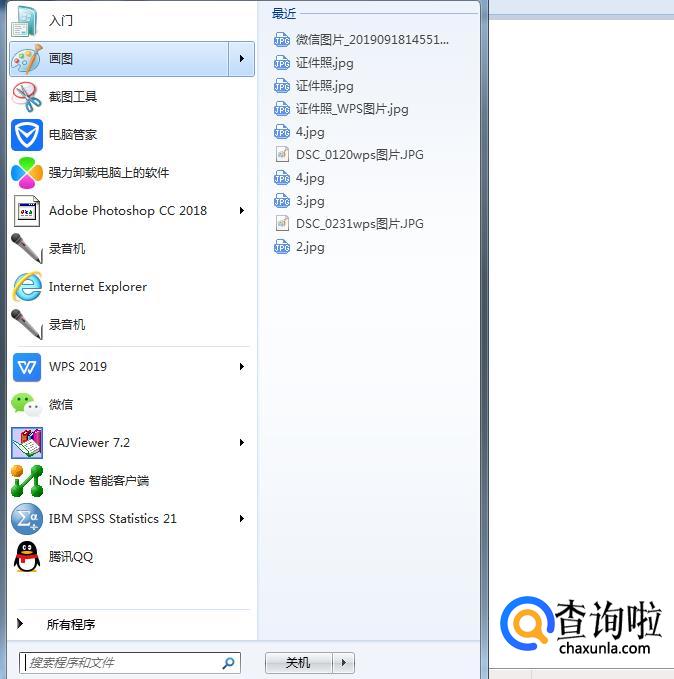The image size is (674, 679).
Task: Expand IBM SPSS Statistics 21 submenu arrow
Action: coord(242,519)
